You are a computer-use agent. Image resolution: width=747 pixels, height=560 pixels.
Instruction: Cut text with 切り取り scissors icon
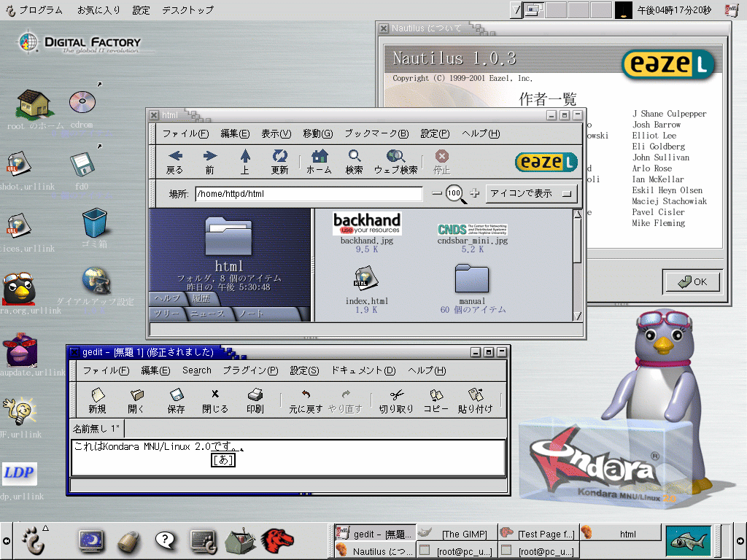396,400
